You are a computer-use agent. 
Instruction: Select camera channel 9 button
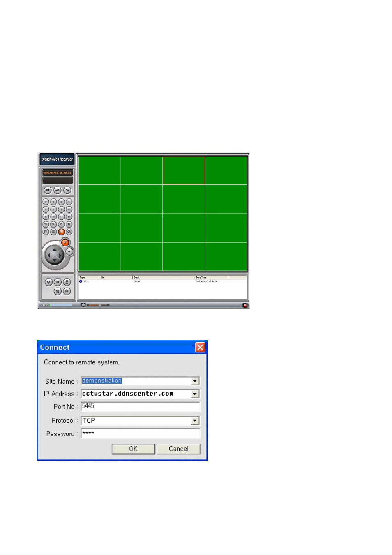click(46, 217)
